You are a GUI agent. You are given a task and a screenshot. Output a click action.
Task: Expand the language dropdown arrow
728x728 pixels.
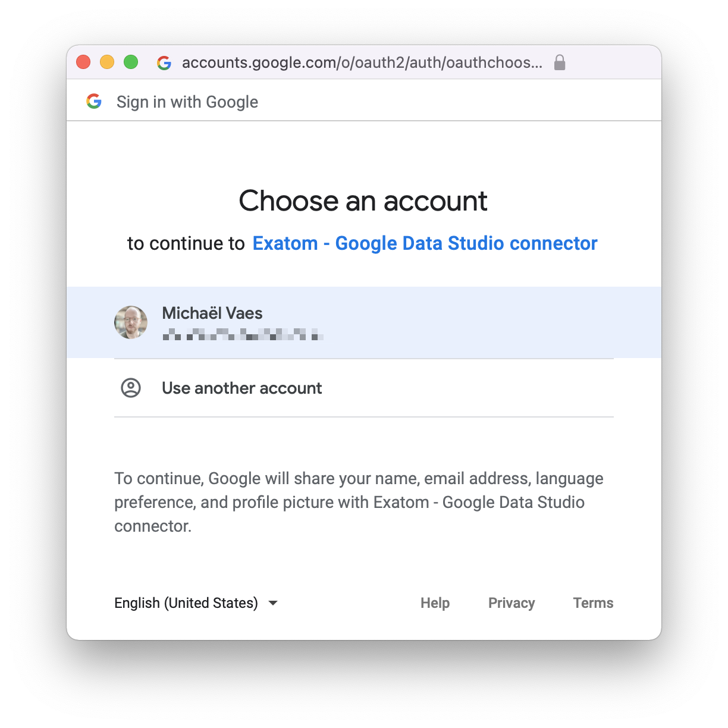(x=273, y=603)
